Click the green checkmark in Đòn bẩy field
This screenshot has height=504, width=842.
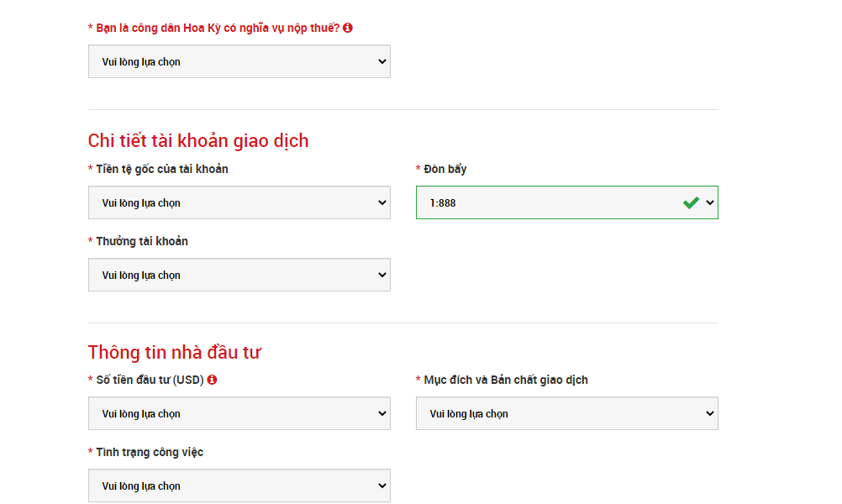click(691, 202)
